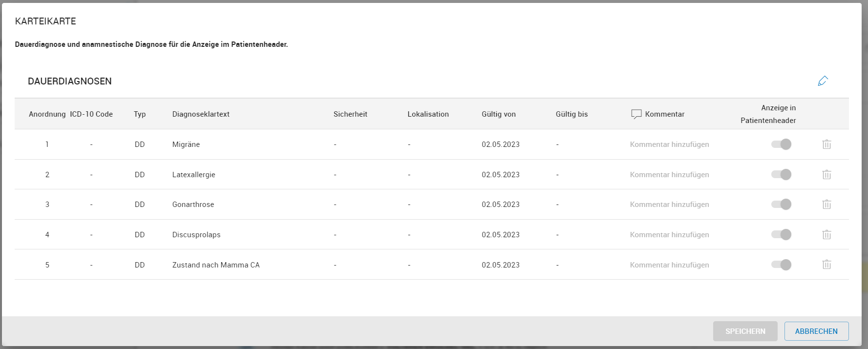Image resolution: width=868 pixels, height=349 pixels.
Task: Toggle patient header display for Migräne
Action: tap(781, 144)
